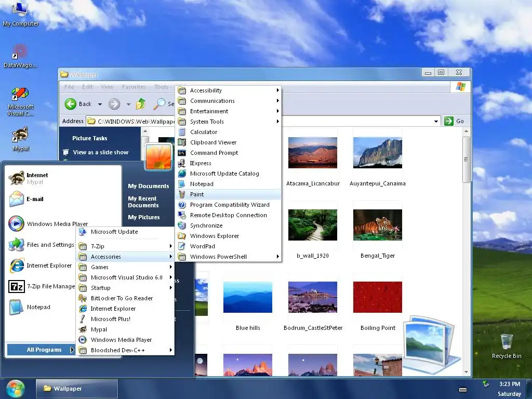Open the View menu

107,87
